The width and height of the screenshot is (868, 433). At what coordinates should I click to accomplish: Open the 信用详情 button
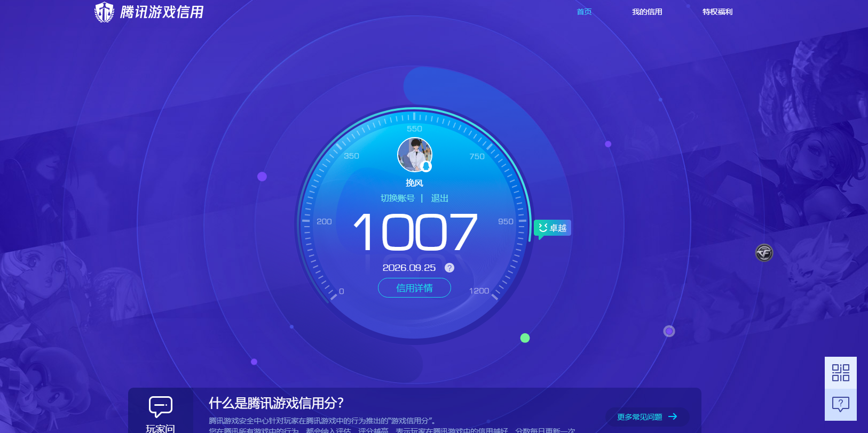click(x=414, y=288)
